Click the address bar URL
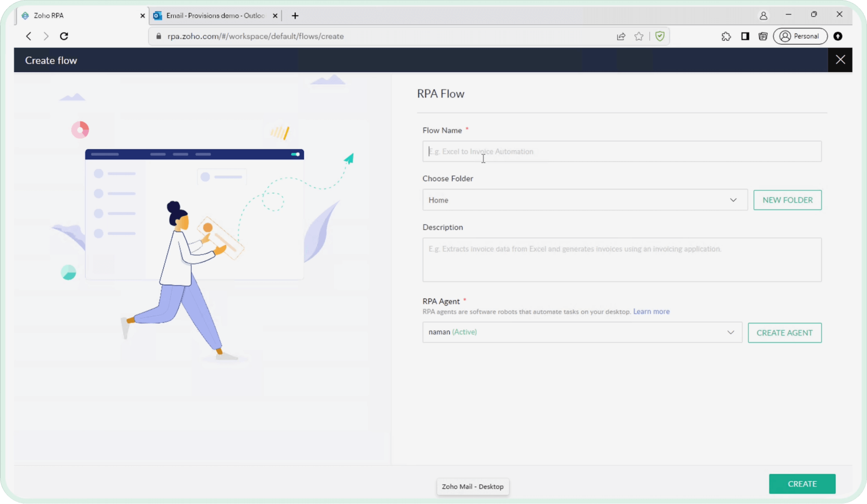The height and width of the screenshot is (504, 867). pyautogui.click(x=256, y=36)
